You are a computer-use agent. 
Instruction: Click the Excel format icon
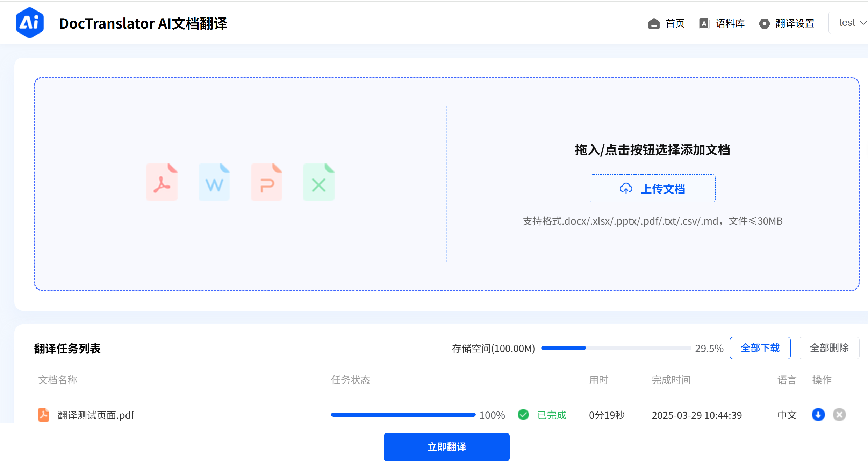tap(318, 182)
